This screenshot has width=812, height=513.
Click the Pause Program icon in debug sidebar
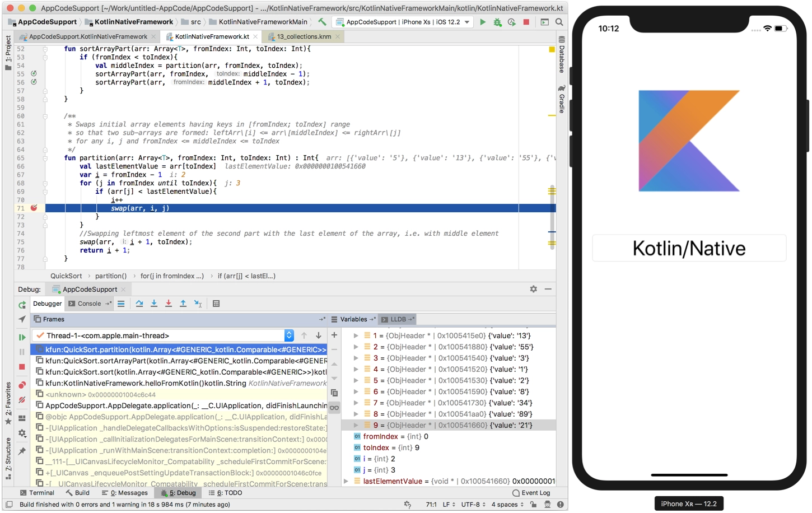[x=22, y=352]
